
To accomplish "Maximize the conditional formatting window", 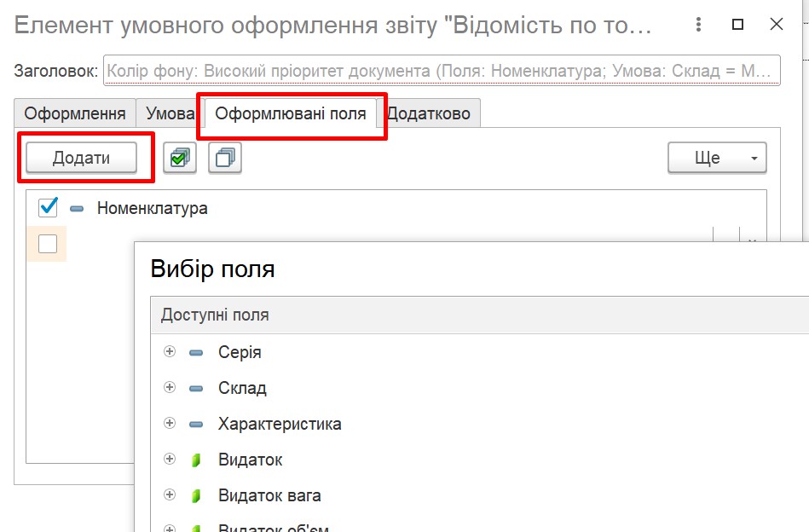I will pos(737,24).
